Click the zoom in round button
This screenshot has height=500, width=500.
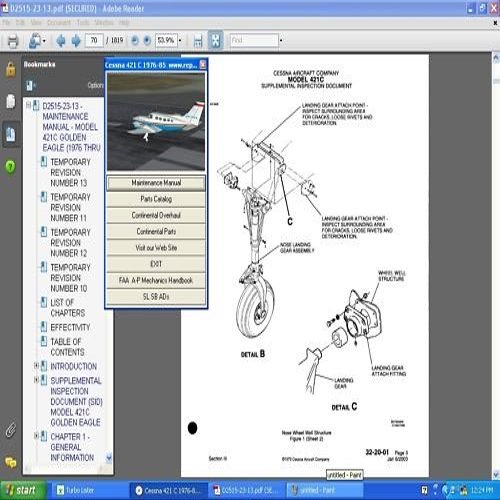pyautogui.click(x=147, y=41)
